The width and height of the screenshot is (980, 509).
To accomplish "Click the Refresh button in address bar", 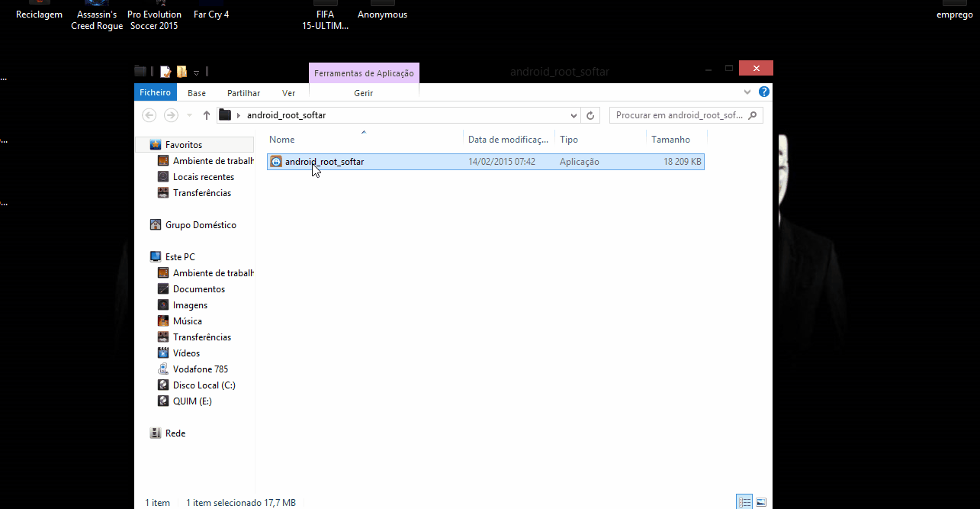I will pos(590,115).
